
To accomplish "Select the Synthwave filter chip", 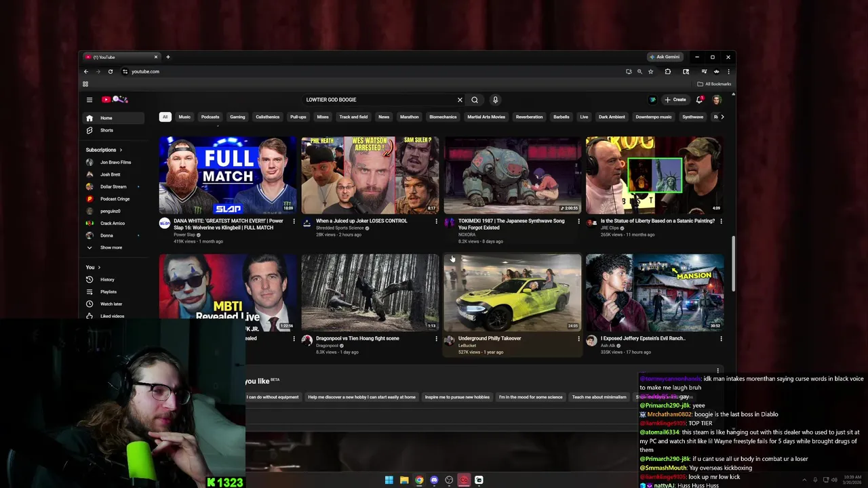I will [x=692, y=117].
